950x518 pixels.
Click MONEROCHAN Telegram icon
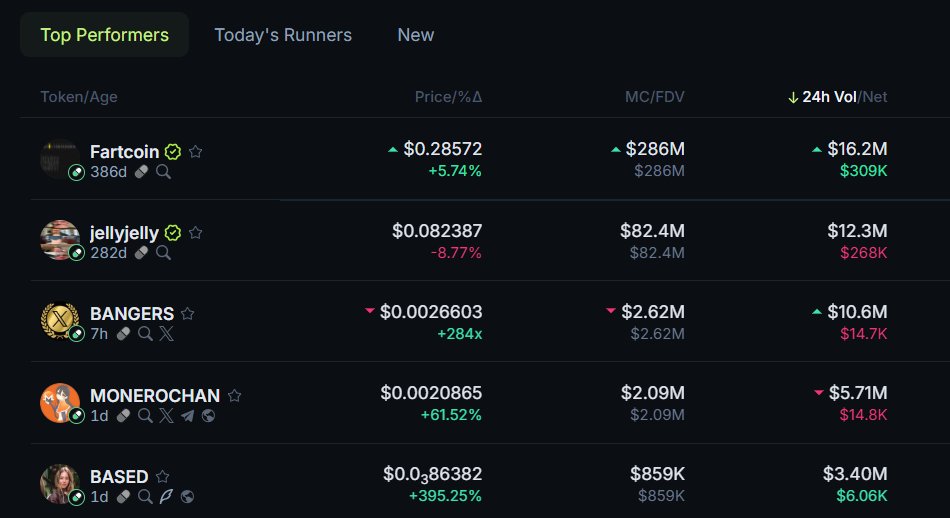(x=186, y=415)
